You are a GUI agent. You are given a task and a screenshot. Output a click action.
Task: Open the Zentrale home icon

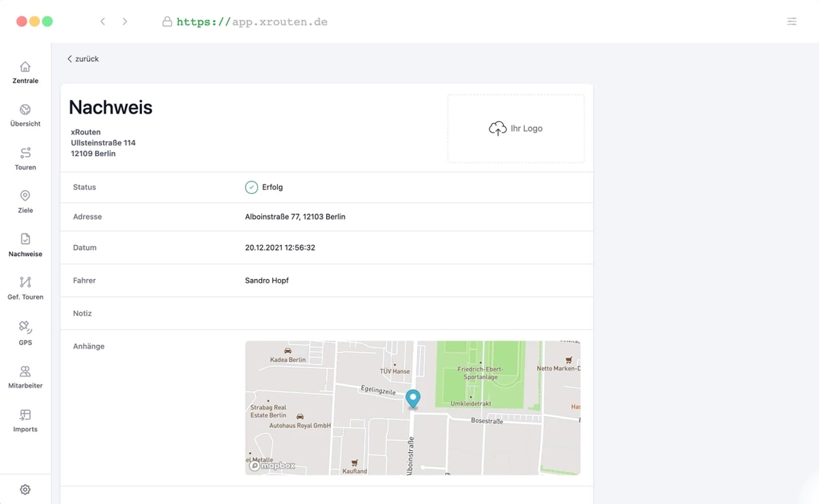(25, 67)
